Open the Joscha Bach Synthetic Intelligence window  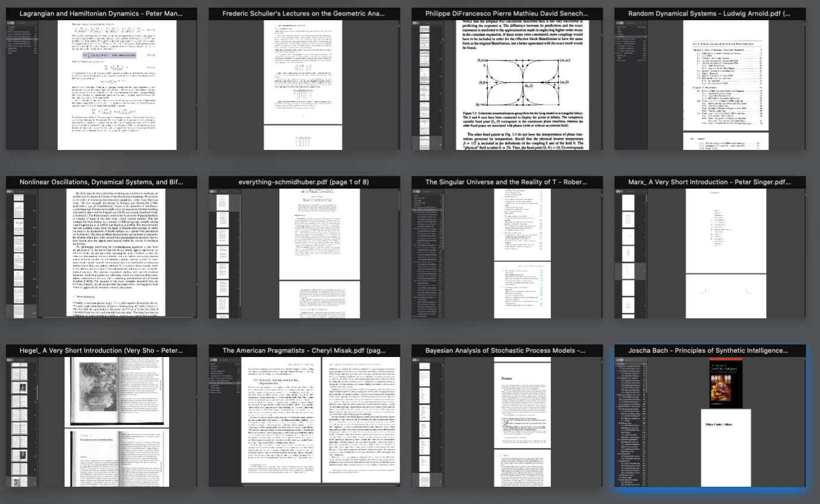point(710,416)
